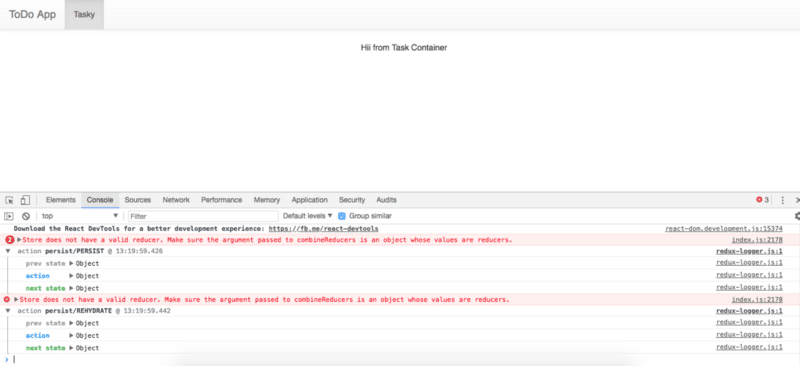Screen dimensions: 800x366
Task: Click the ToDo App brand link
Action: 32,14
